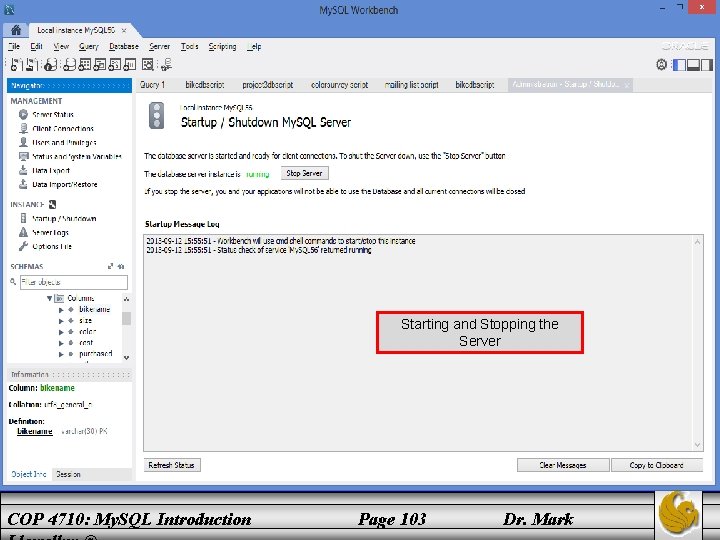The height and width of the screenshot is (540, 720).
Task: Select the cost column in tree
Action: pyautogui.click(x=86, y=343)
